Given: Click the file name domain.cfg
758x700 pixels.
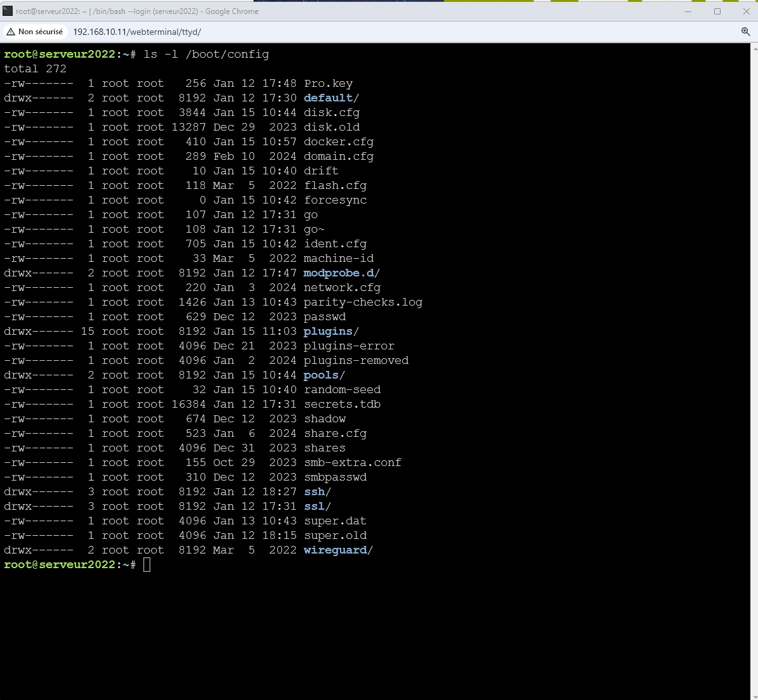Looking at the screenshot, I should pyautogui.click(x=338, y=157).
